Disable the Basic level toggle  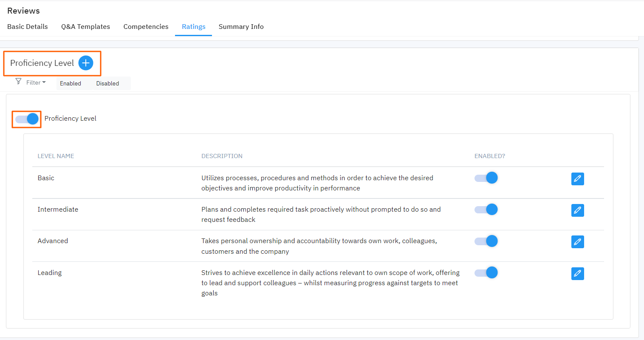pyautogui.click(x=486, y=178)
